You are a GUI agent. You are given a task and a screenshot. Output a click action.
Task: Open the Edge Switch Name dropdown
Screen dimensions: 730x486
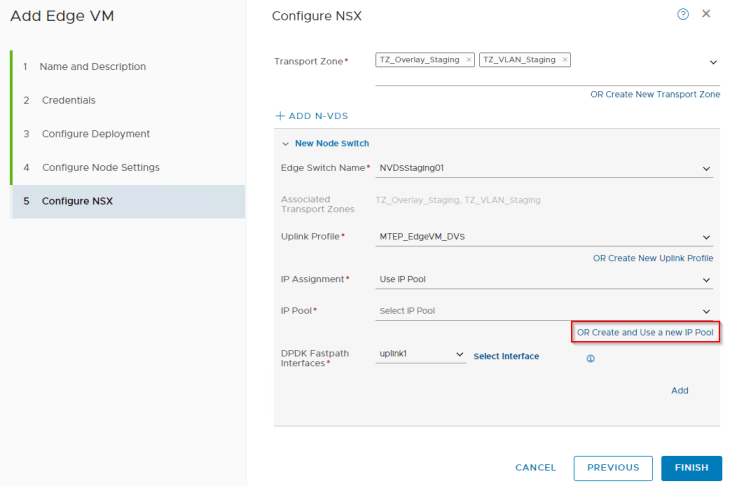pos(706,168)
